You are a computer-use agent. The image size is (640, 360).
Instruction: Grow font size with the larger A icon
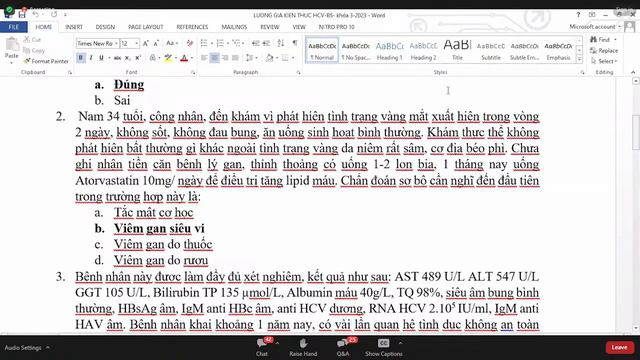[x=146, y=43]
